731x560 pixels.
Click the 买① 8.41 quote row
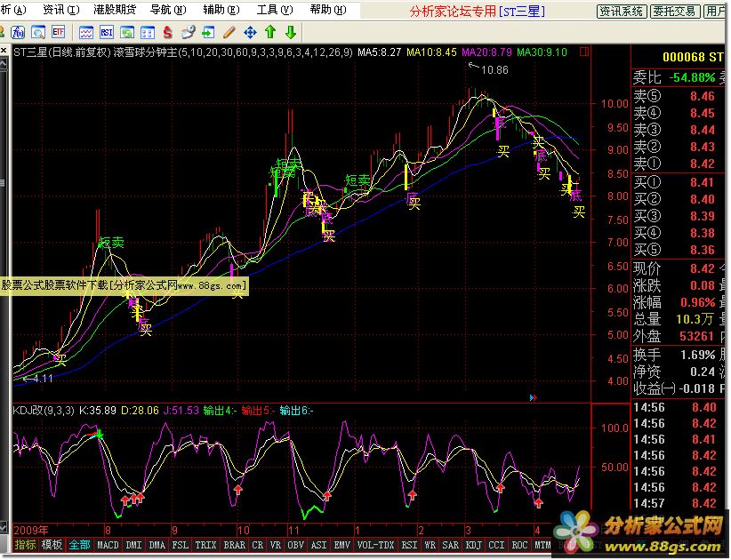pyautogui.click(x=678, y=182)
